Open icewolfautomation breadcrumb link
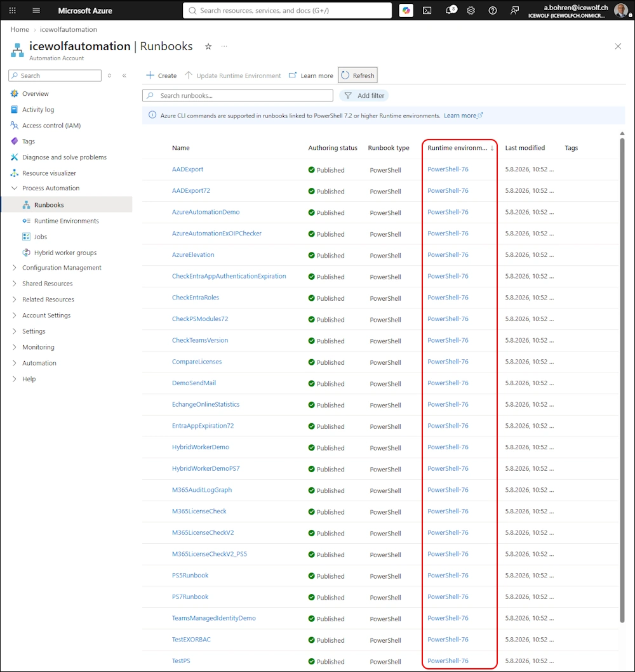This screenshot has width=635, height=672. pyautogui.click(x=68, y=30)
